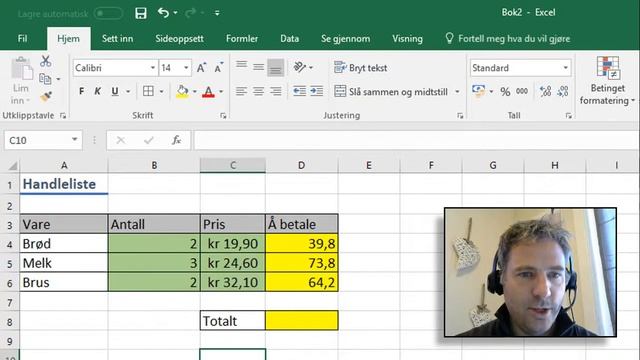
Task: Increase decimal places
Action: tap(545, 91)
